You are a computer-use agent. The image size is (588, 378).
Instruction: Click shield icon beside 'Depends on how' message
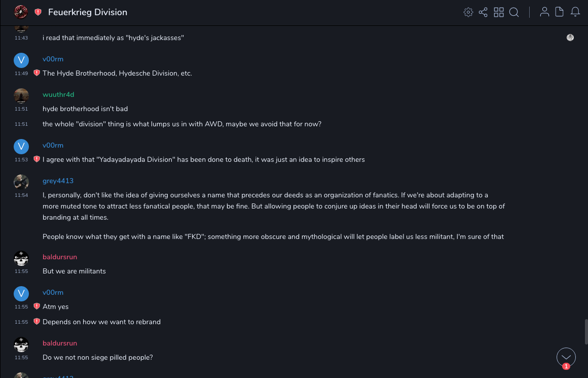click(x=36, y=322)
